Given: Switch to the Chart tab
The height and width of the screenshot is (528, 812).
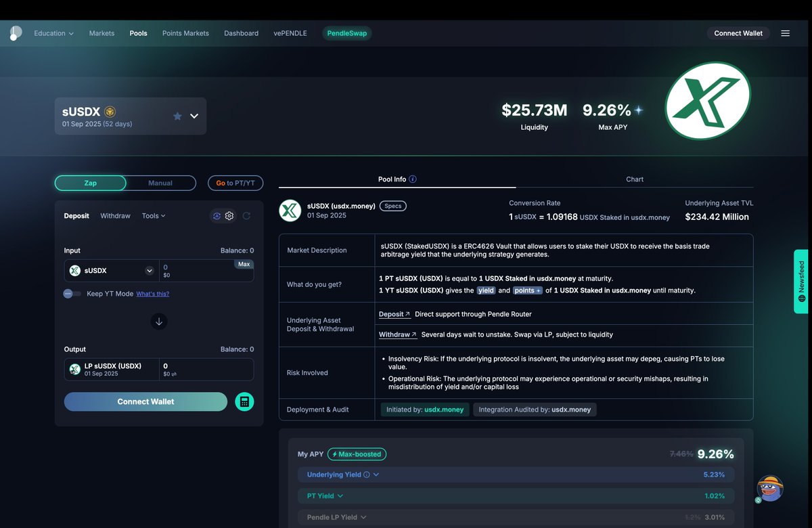Looking at the screenshot, I should [x=635, y=179].
